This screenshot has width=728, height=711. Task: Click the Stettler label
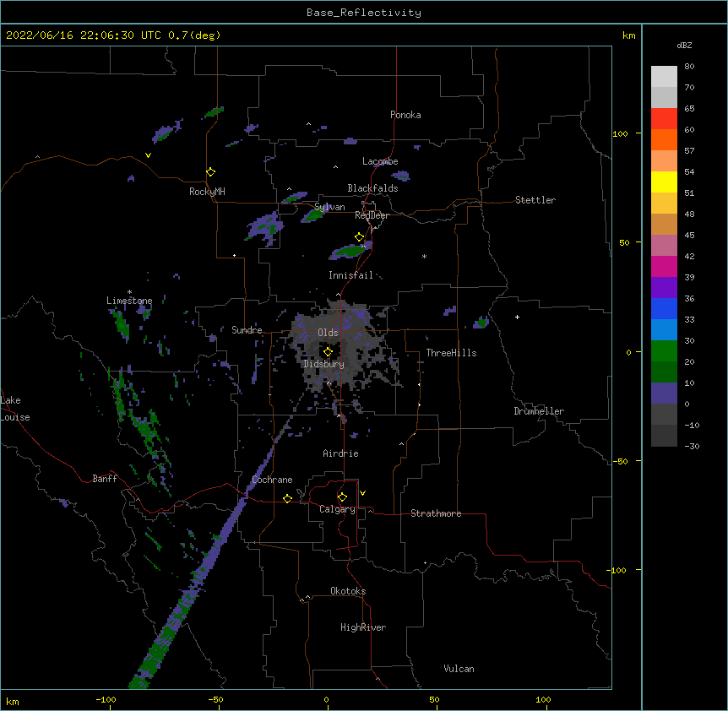pyautogui.click(x=535, y=200)
